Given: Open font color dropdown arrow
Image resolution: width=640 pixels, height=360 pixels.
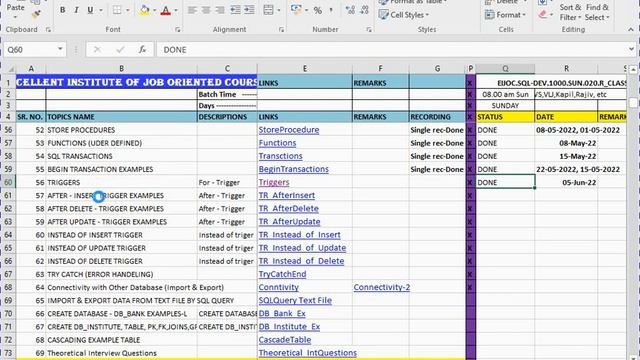Looking at the screenshot, I should tap(176, 10).
